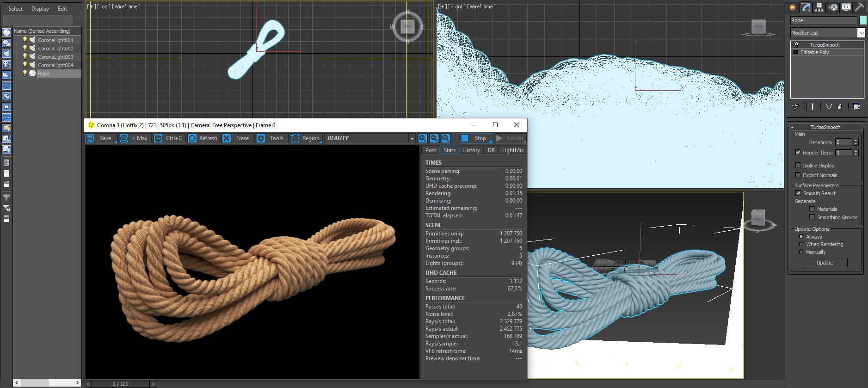
Task: Open the Display command panel tab
Action: [x=847, y=7]
